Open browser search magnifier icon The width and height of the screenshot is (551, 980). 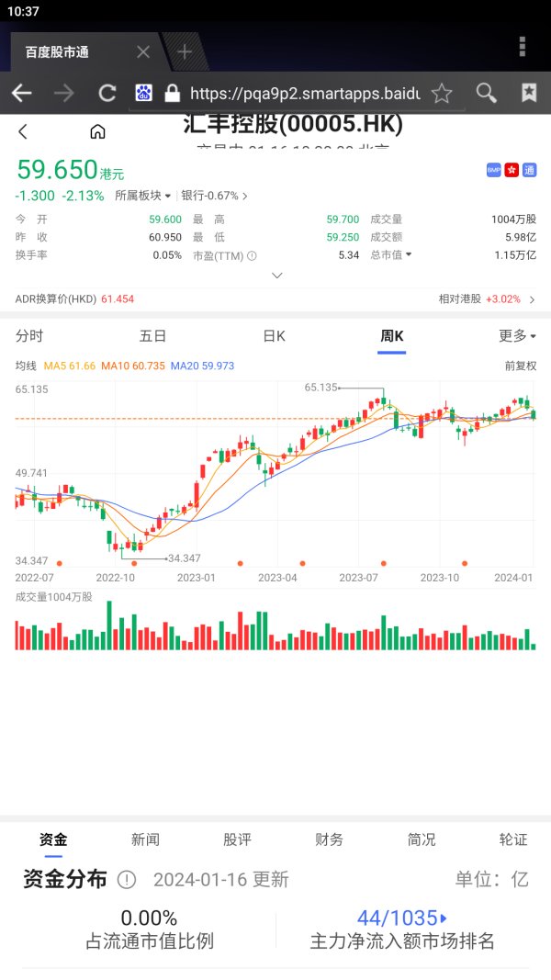(486, 93)
